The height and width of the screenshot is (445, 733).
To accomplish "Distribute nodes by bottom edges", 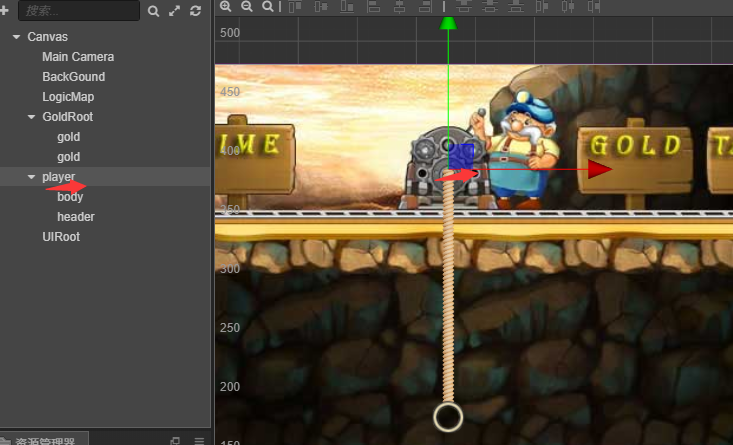I will [516, 6].
